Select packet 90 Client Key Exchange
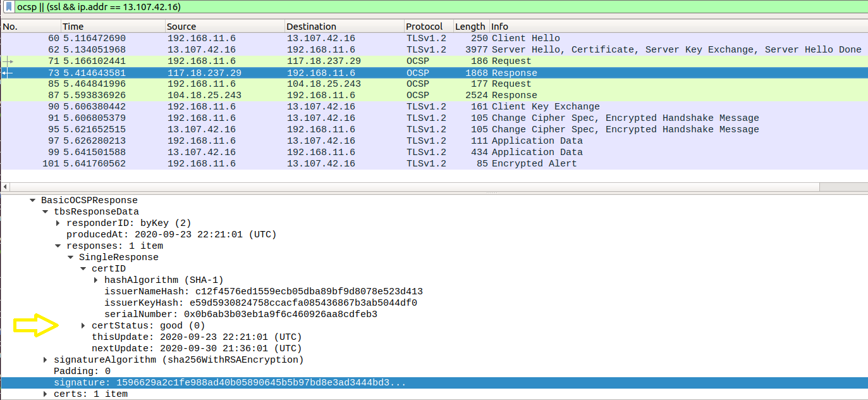The width and height of the screenshot is (868, 400). coord(434,106)
